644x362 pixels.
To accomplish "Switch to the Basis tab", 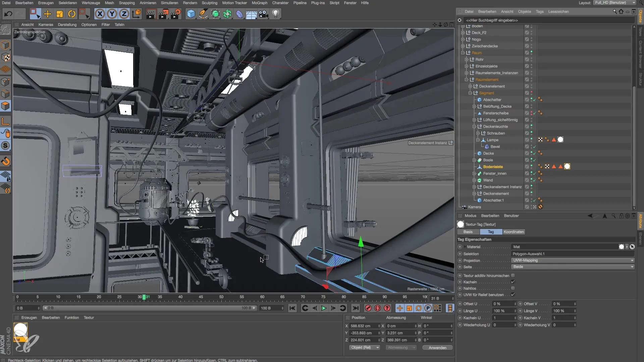I will point(468,232).
